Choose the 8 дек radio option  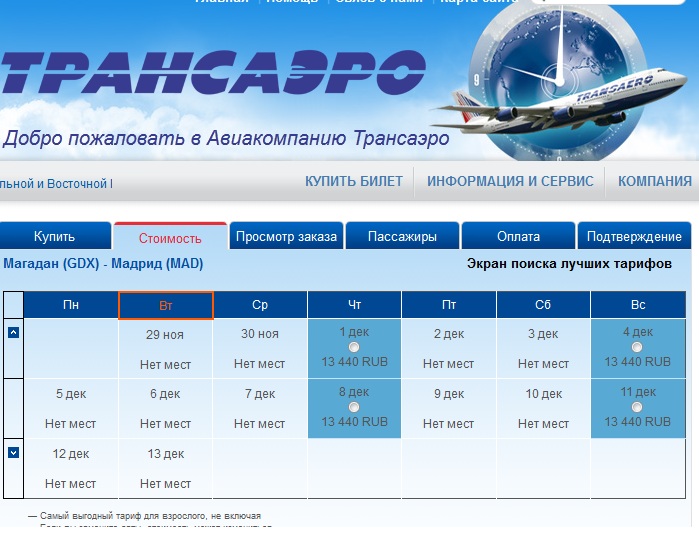tap(354, 408)
